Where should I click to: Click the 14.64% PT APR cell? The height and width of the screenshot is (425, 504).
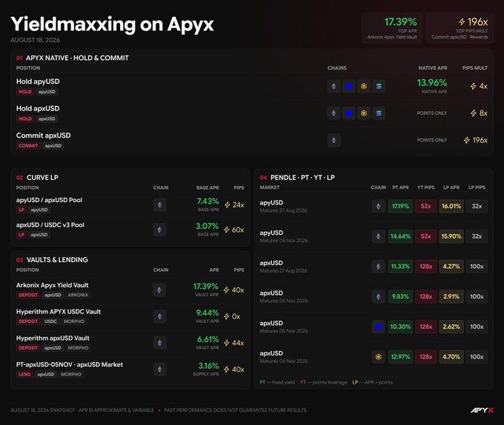(400, 236)
